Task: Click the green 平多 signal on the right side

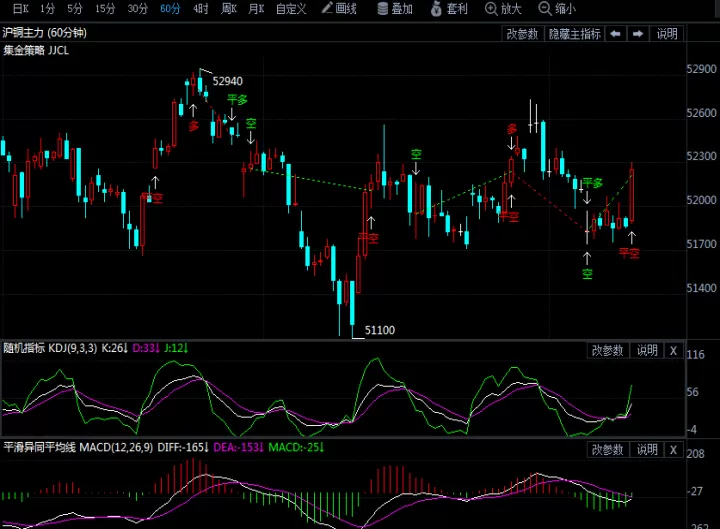Action: [592, 183]
